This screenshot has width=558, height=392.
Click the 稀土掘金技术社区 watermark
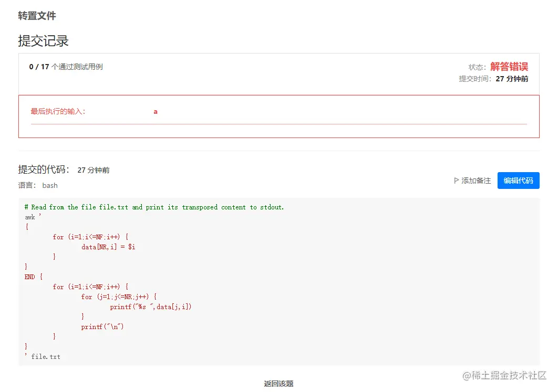click(504, 375)
